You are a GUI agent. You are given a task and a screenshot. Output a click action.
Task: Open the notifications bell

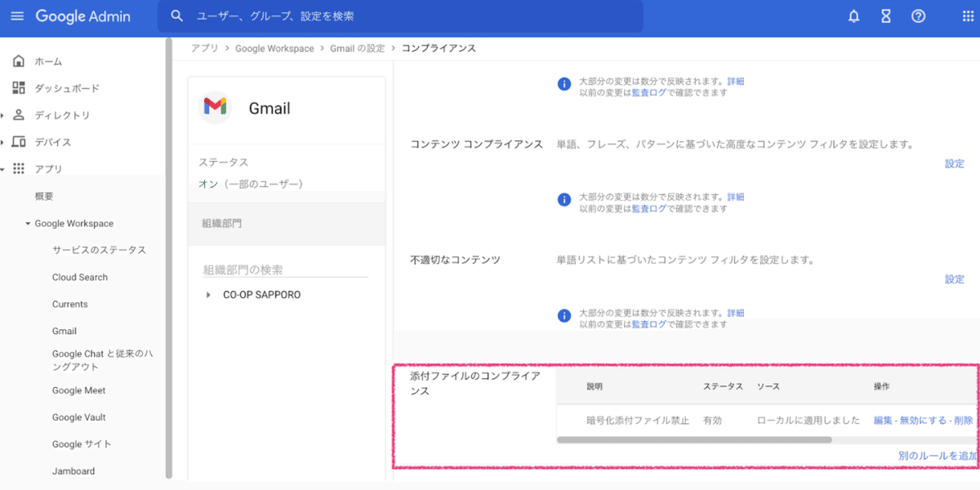pyautogui.click(x=853, y=16)
